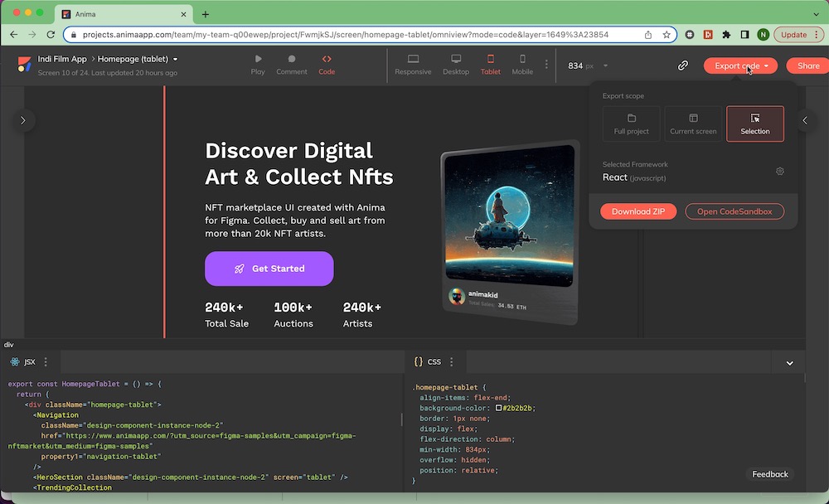Expand the Homepage (tablet) screen dropdown
Viewport: 829px width, 504px height.
point(175,60)
